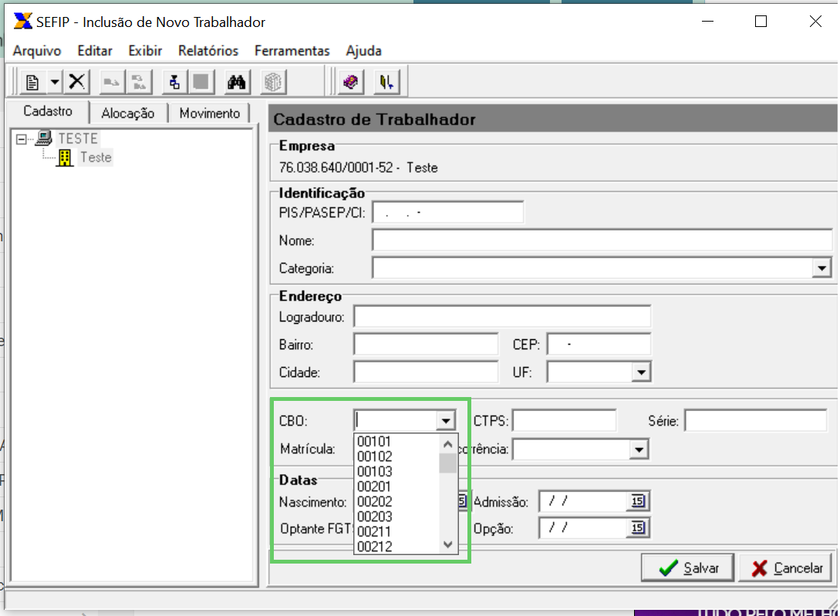Click the purple book help toolbar icon
Screen dimensions: 840x616
351,82
